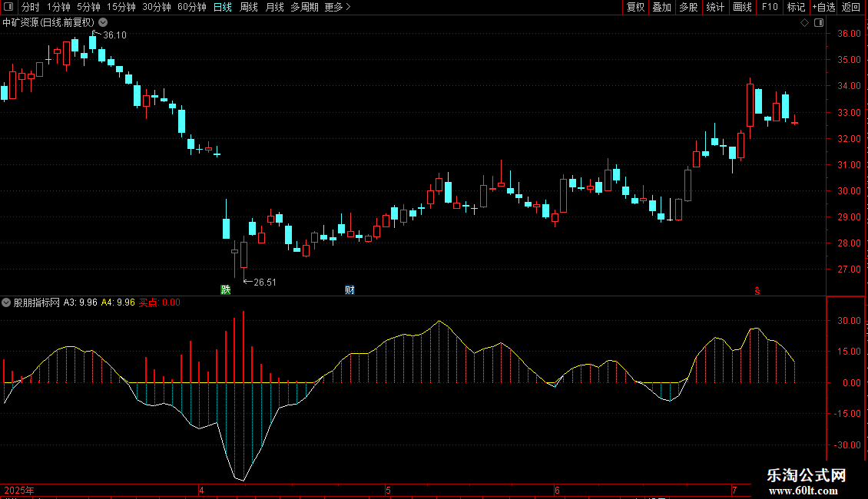Select the 5分钟 period

click(x=88, y=7)
